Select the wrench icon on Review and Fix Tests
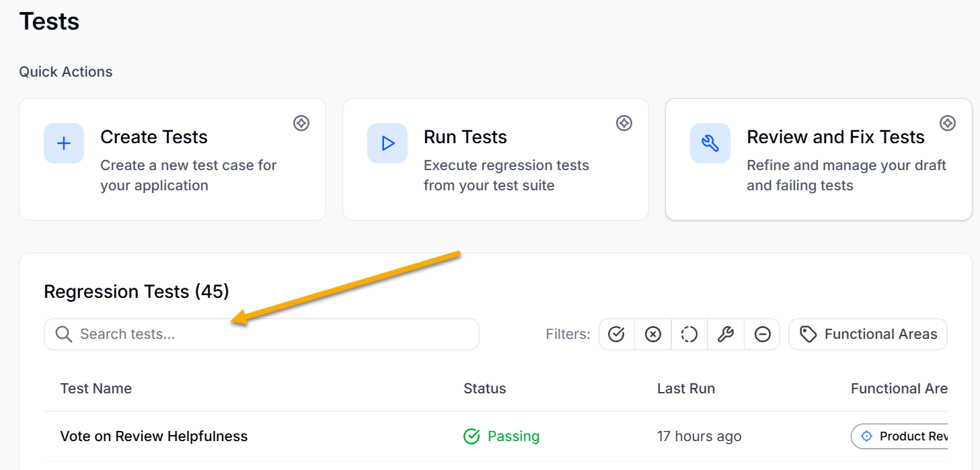This screenshot has height=470, width=980. coord(710,143)
